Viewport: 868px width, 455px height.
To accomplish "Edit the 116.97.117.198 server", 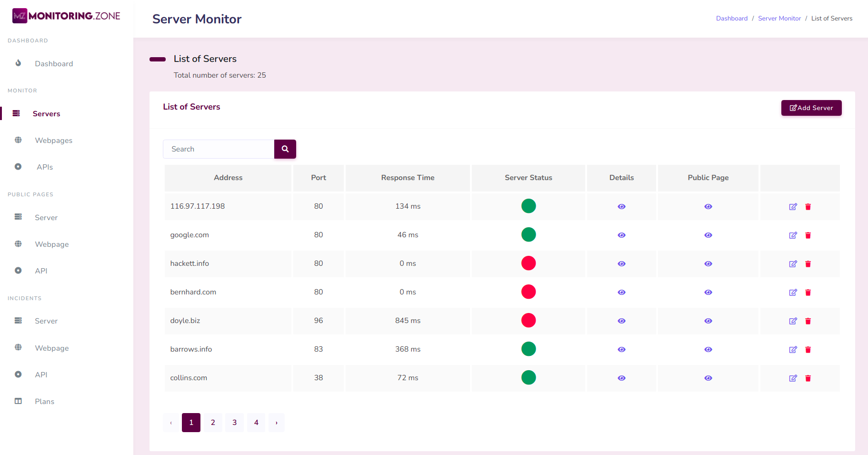I will pos(793,207).
